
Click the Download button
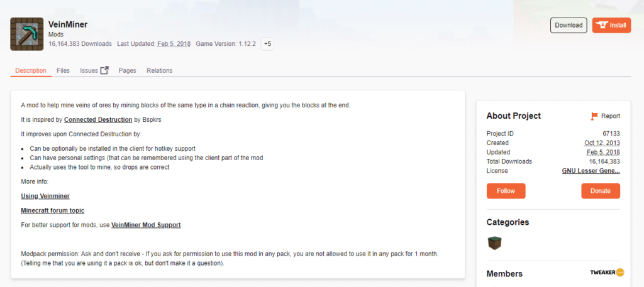tap(569, 25)
